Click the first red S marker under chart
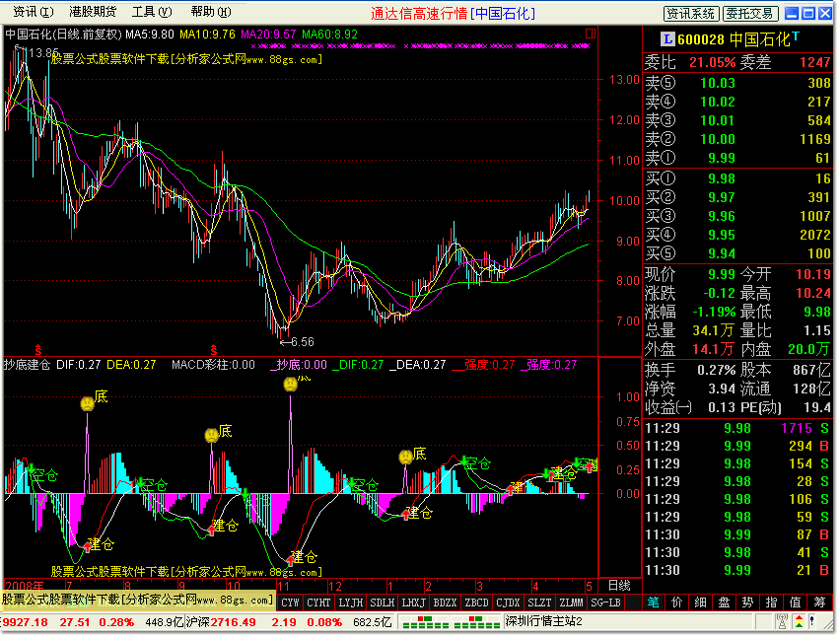This screenshot has width=840, height=637. click(x=38, y=350)
